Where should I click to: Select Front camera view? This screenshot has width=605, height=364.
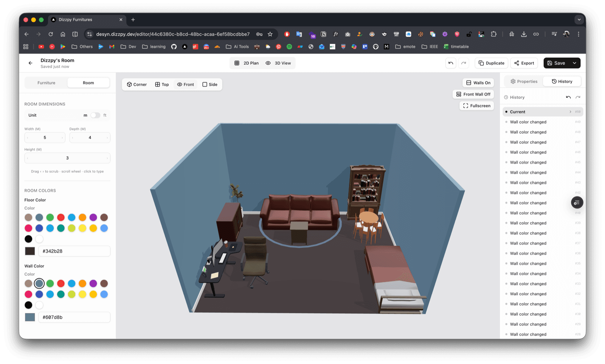click(x=186, y=84)
